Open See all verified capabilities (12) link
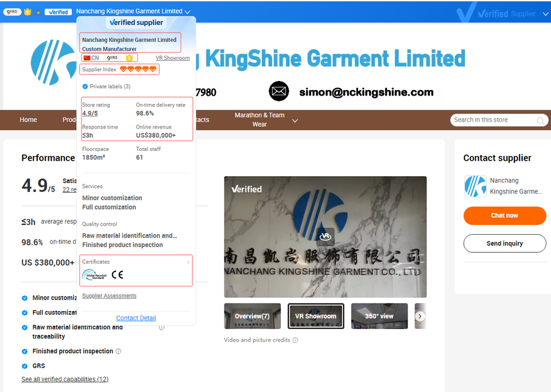Image resolution: width=551 pixels, height=392 pixels. [65, 379]
